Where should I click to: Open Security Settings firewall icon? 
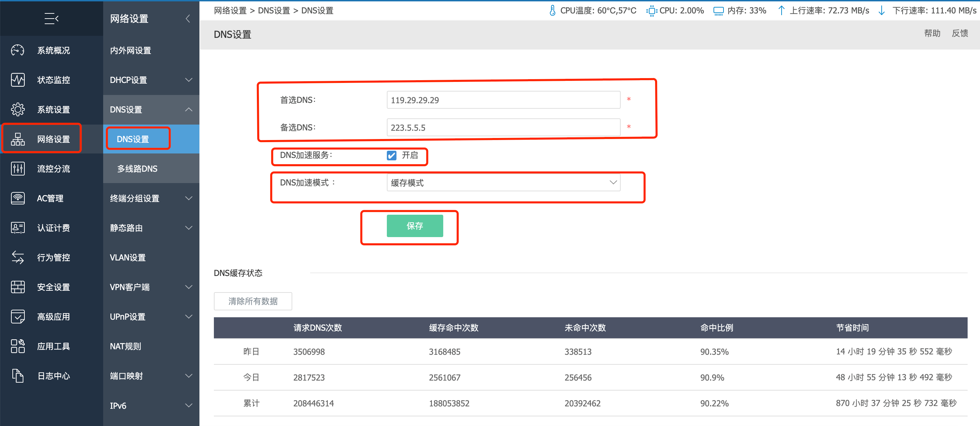pyautogui.click(x=18, y=287)
